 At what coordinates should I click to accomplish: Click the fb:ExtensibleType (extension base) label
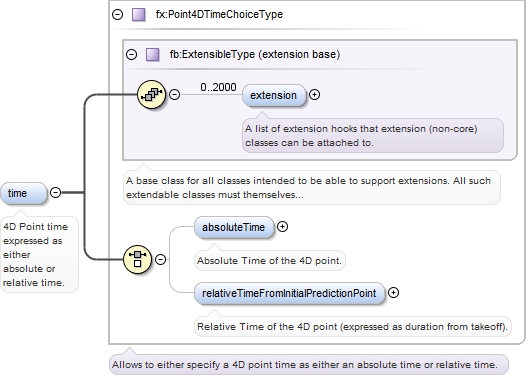click(255, 54)
